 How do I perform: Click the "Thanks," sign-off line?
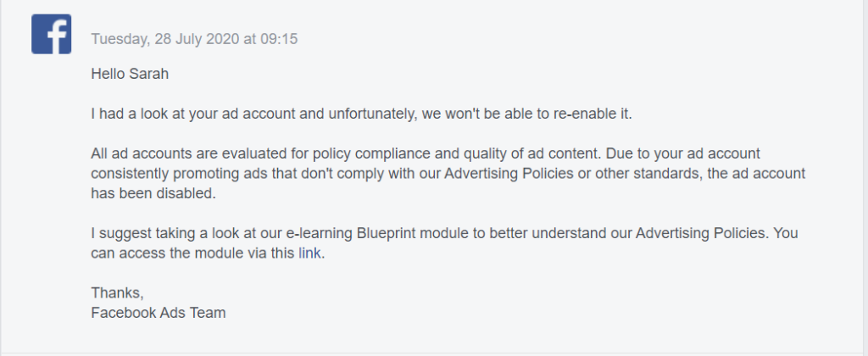point(117,293)
